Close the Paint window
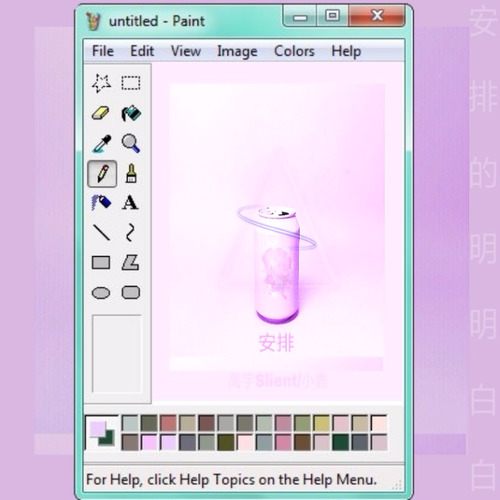The image size is (500, 500). tap(377, 16)
